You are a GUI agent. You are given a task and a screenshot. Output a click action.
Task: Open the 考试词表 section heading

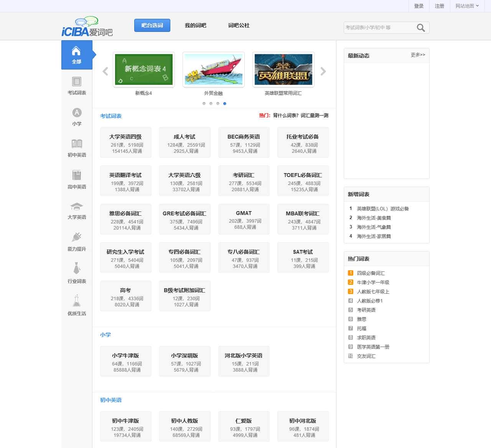pos(111,116)
